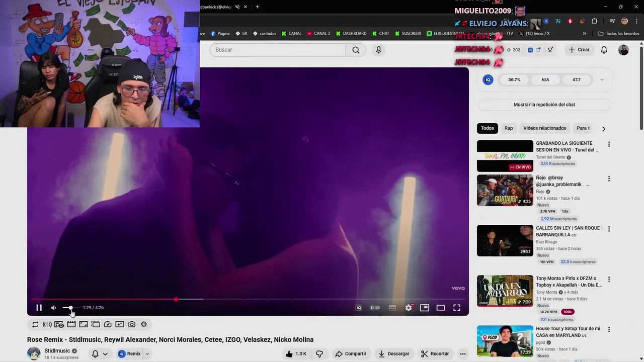The height and width of the screenshot is (362, 644).
Task: Open the player settings gear
Action: (409, 308)
